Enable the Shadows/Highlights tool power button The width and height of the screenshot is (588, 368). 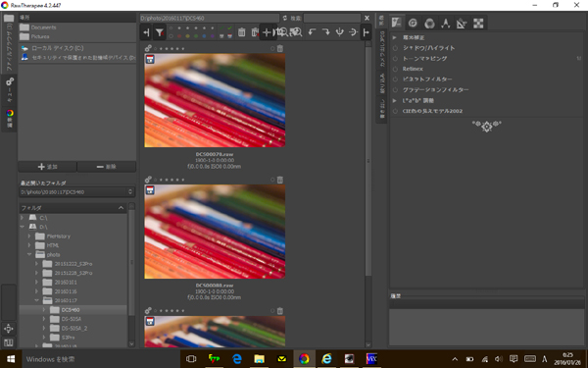[395, 48]
